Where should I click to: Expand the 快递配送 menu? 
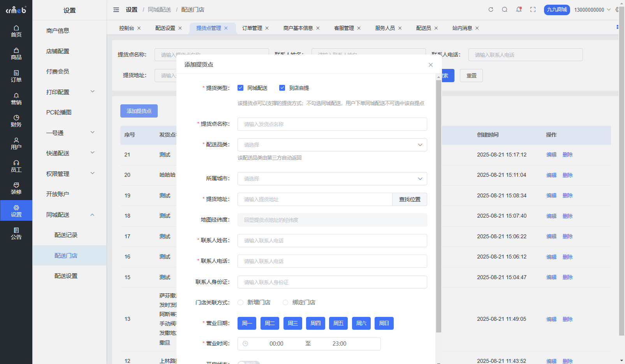coord(70,153)
